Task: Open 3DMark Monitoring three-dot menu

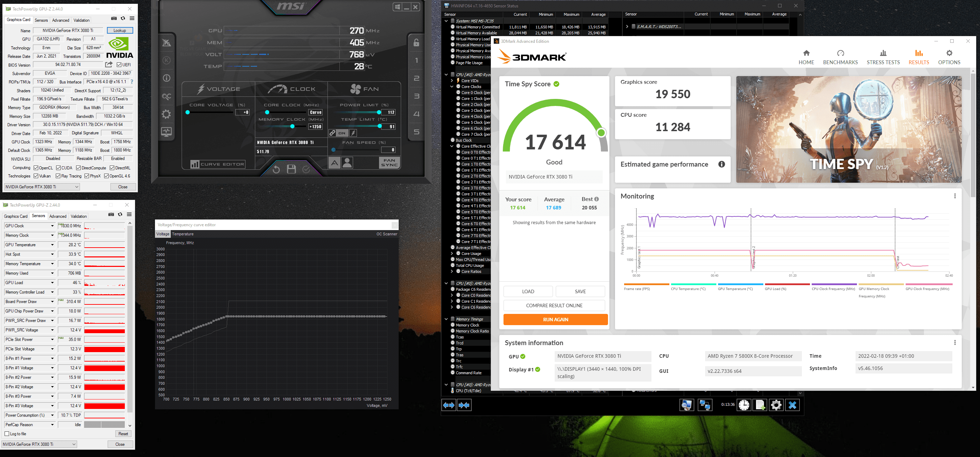Action: (x=954, y=196)
